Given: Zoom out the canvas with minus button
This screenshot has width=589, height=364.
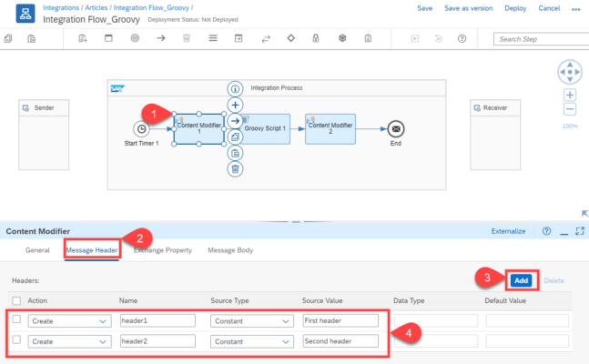Looking at the screenshot, I should click(570, 109).
